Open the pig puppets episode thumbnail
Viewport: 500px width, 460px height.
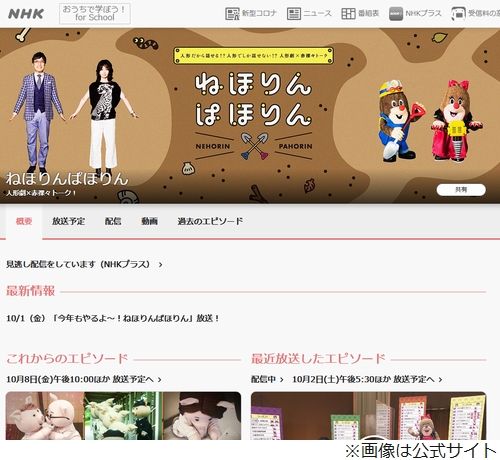tap(123, 416)
